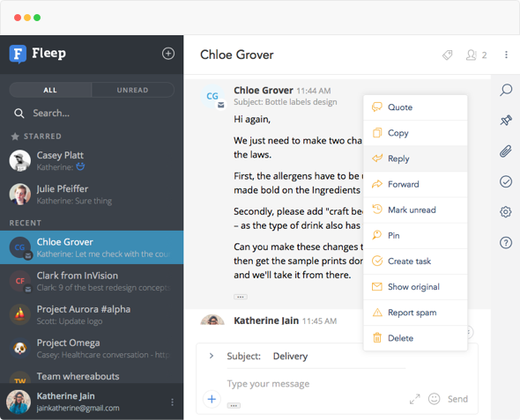The width and height of the screenshot is (520, 420).
Task: Start new conversation with plus circle
Action: 168,54
